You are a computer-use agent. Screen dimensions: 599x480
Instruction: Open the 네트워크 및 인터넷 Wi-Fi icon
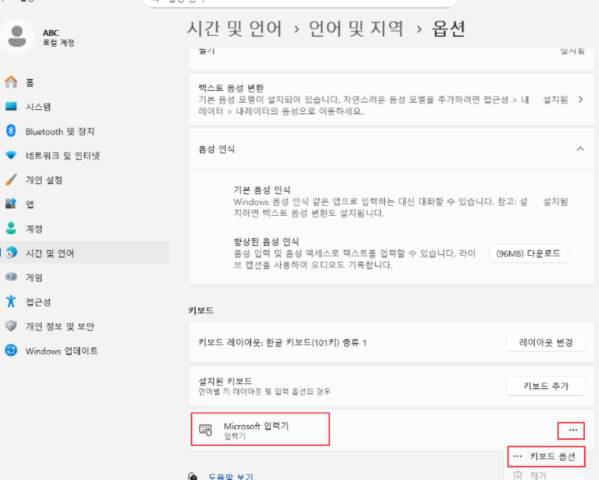[x=11, y=155]
